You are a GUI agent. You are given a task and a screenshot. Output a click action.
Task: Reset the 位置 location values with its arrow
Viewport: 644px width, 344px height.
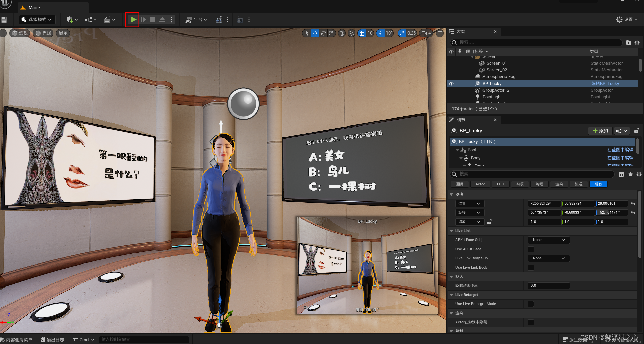(633, 204)
